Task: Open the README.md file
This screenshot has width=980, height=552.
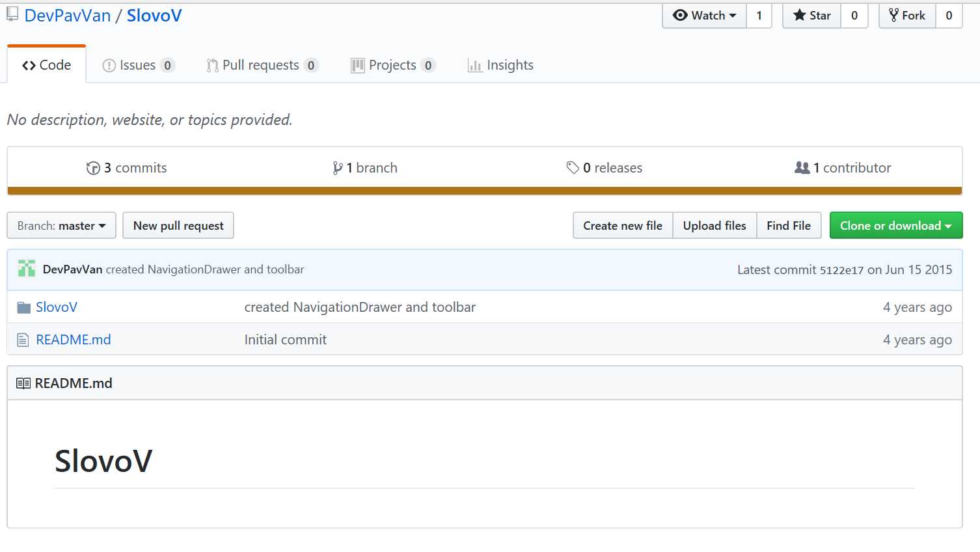Action: click(74, 340)
